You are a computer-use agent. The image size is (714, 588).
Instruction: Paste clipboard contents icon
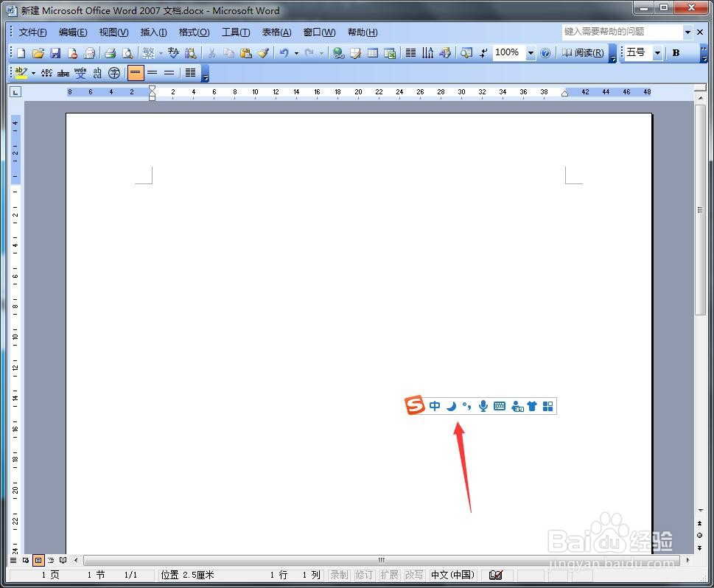tap(246, 53)
